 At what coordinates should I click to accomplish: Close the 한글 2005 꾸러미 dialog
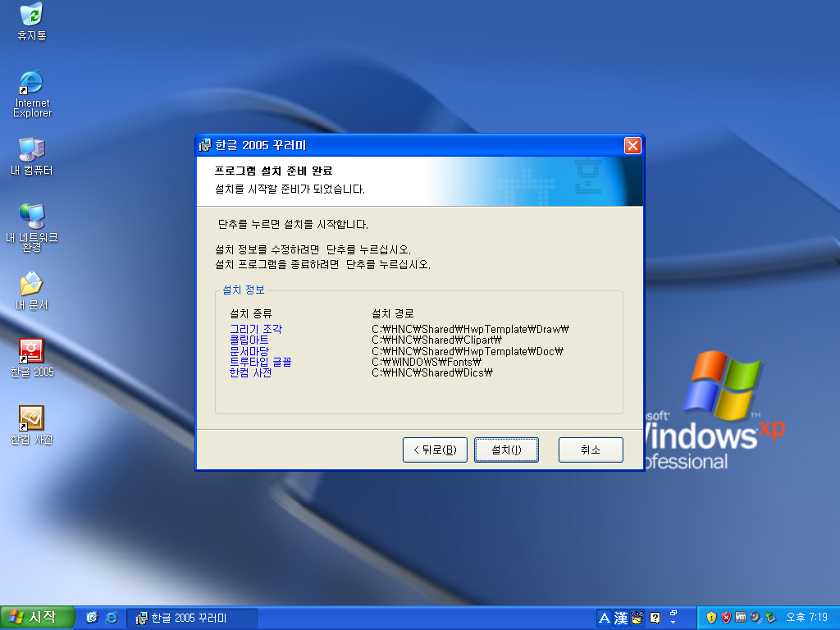tap(632, 146)
